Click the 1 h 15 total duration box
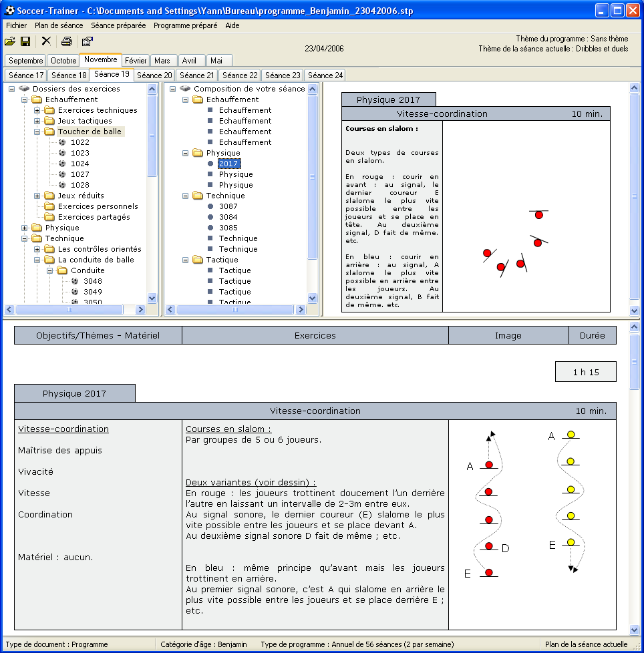This screenshot has height=653, width=644. 586,372
